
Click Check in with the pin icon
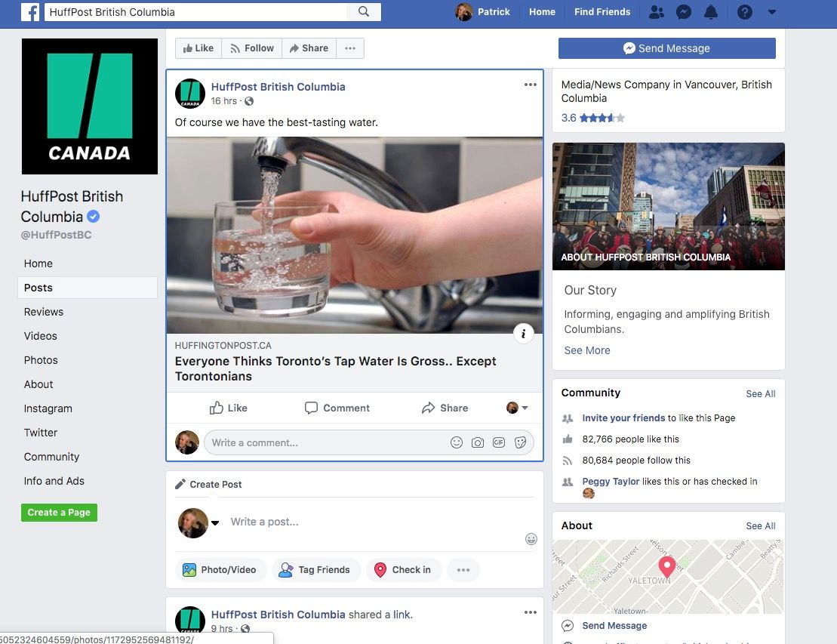coord(404,570)
